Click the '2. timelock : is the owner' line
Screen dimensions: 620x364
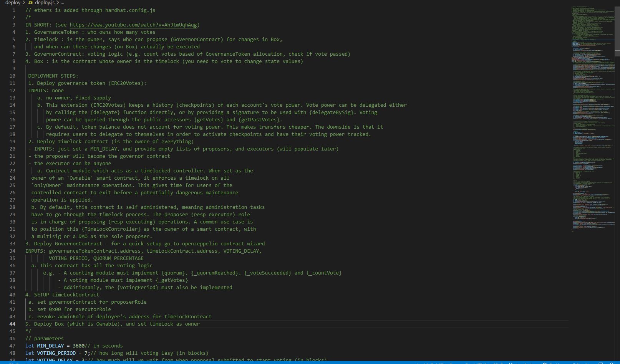(x=154, y=39)
